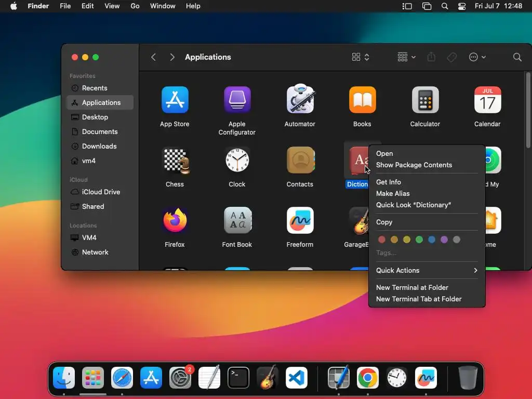Open the File menu in the menu bar
The image size is (532, 399).
point(65,6)
